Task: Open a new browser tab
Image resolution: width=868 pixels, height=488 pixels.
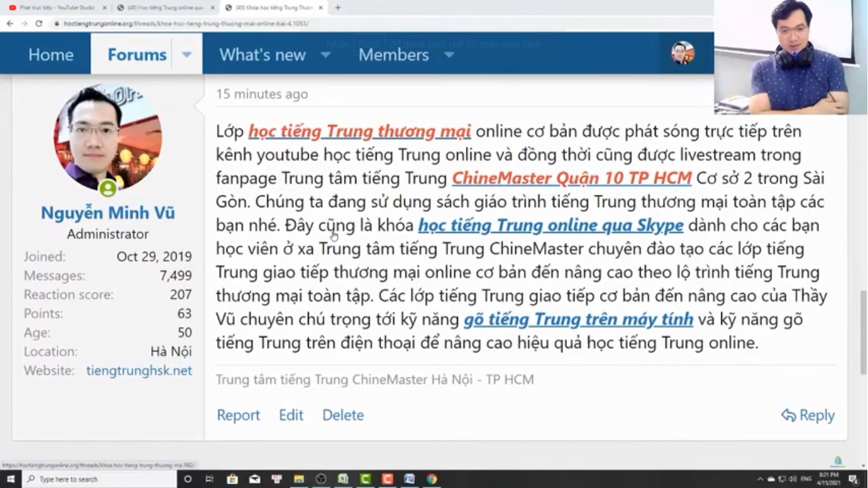Action: (338, 8)
